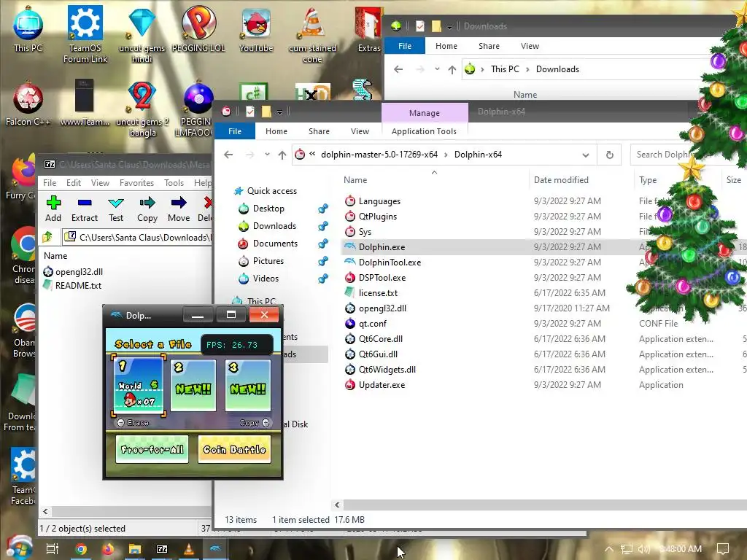This screenshot has width=747, height=560.
Task: Open the Home ribbon tab in Dolphin-x64
Action: [x=276, y=131]
